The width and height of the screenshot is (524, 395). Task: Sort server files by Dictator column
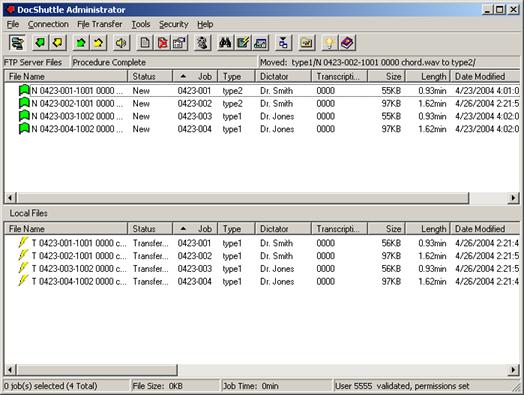(283, 77)
